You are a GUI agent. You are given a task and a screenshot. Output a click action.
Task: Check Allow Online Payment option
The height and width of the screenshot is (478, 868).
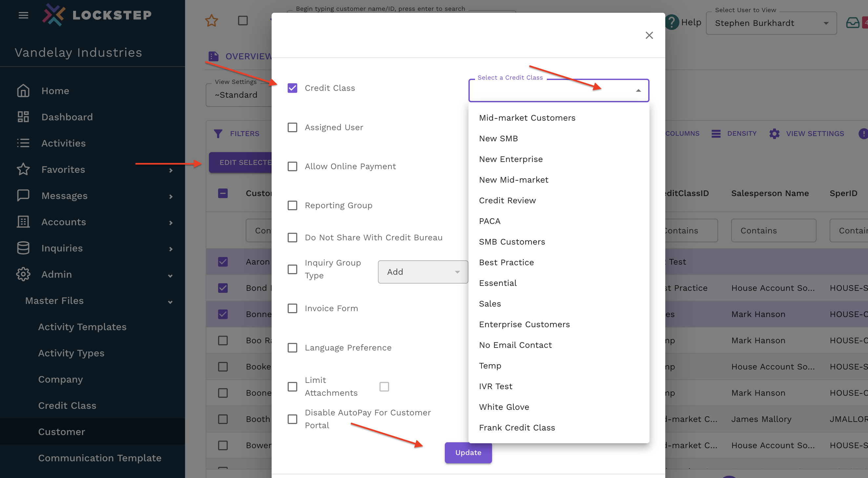tap(292, 167)
